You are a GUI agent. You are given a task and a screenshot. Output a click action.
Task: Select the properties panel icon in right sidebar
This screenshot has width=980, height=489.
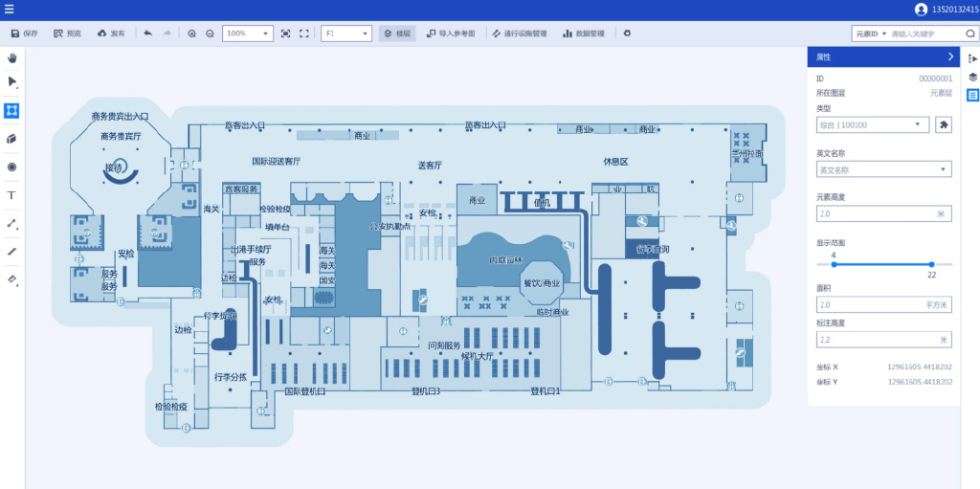tap(972, 96)
